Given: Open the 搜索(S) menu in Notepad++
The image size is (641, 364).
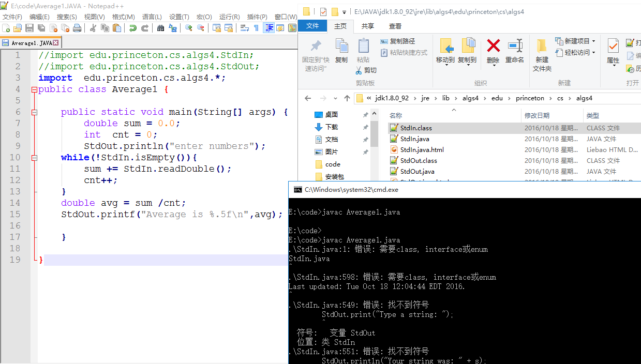Looking at the screenshot, I should point(67,17).
